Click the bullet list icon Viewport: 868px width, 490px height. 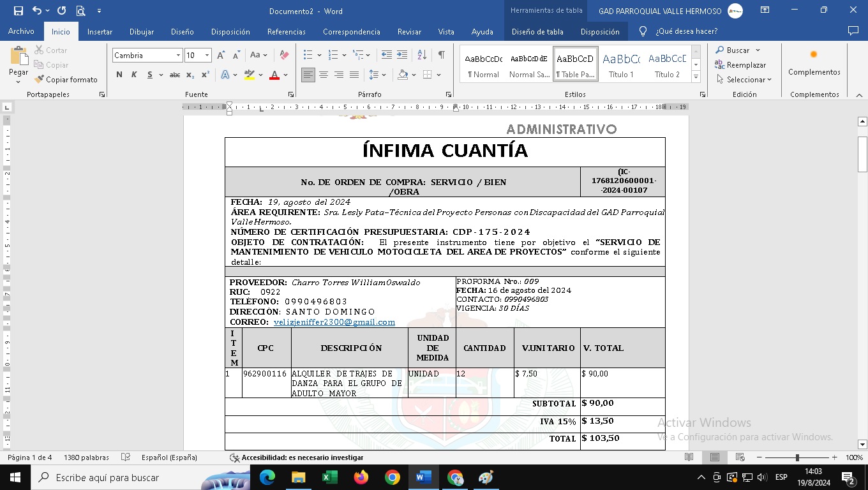[x=308, y=56]
